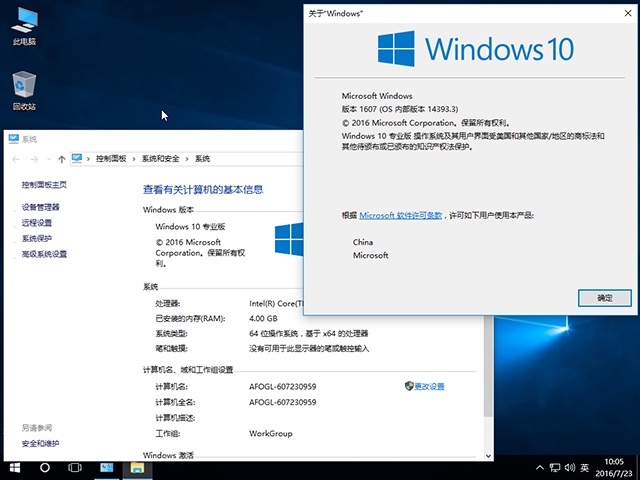Click 高级系统设置 link
The image size is (640, 480).
pyautogui.click(x=45, y=254)
